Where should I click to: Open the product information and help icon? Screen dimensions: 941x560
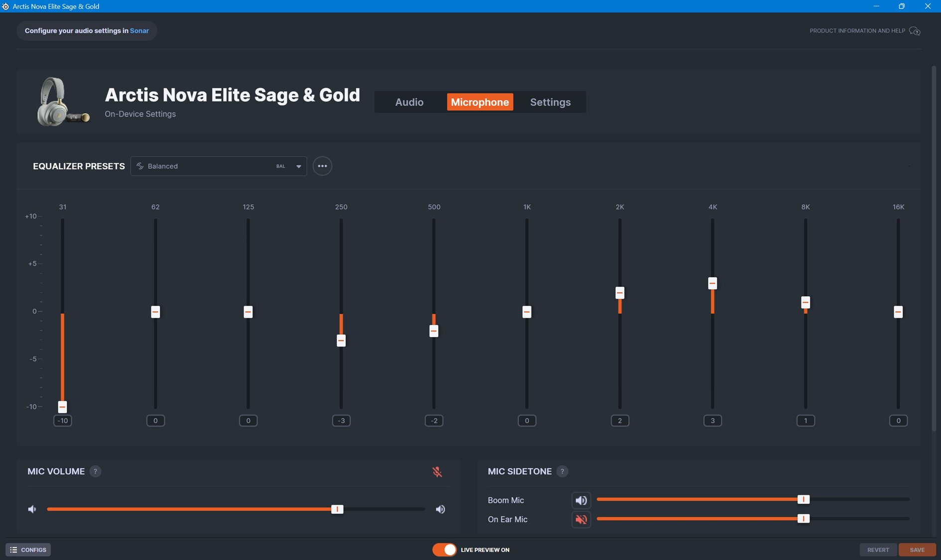tap(914, 31)
